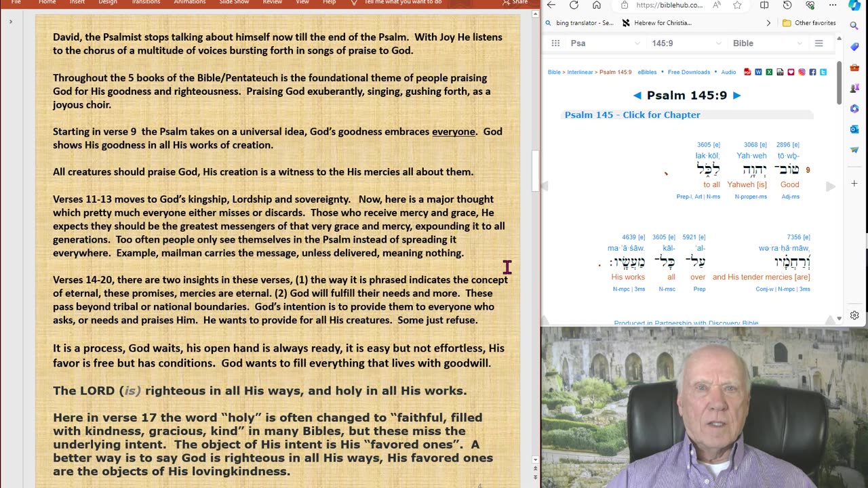Open tools briefcase in sidebar

pyautogui.click(x=854, y=67)
